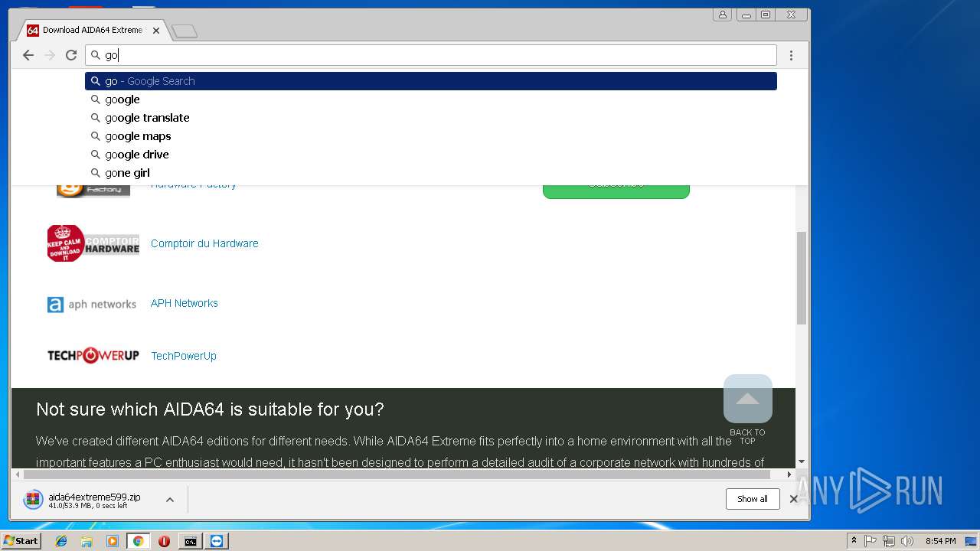Click the horizontal scrollbar left arrow
This screenshot has height=551, width=980.
pyautogui.click(x=17, y=474)
